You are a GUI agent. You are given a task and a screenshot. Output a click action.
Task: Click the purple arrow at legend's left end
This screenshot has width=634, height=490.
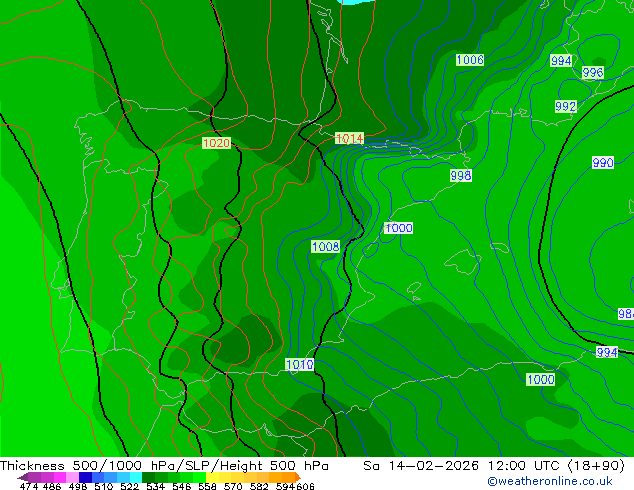click(23, 478)
